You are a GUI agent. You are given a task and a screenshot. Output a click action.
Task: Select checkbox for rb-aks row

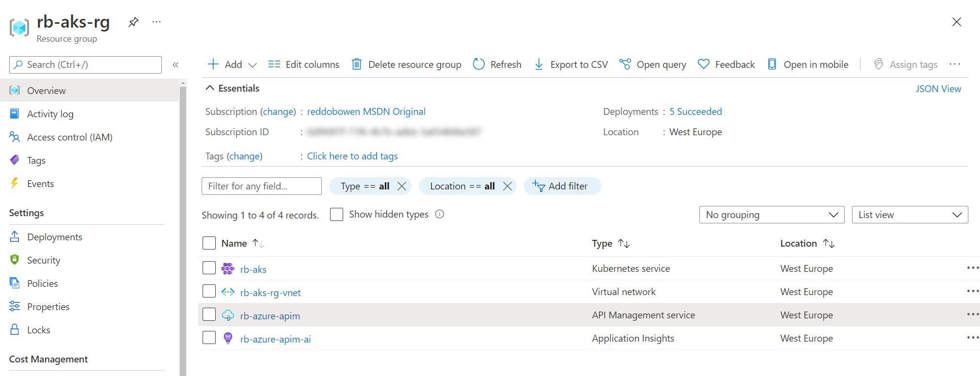209,268
